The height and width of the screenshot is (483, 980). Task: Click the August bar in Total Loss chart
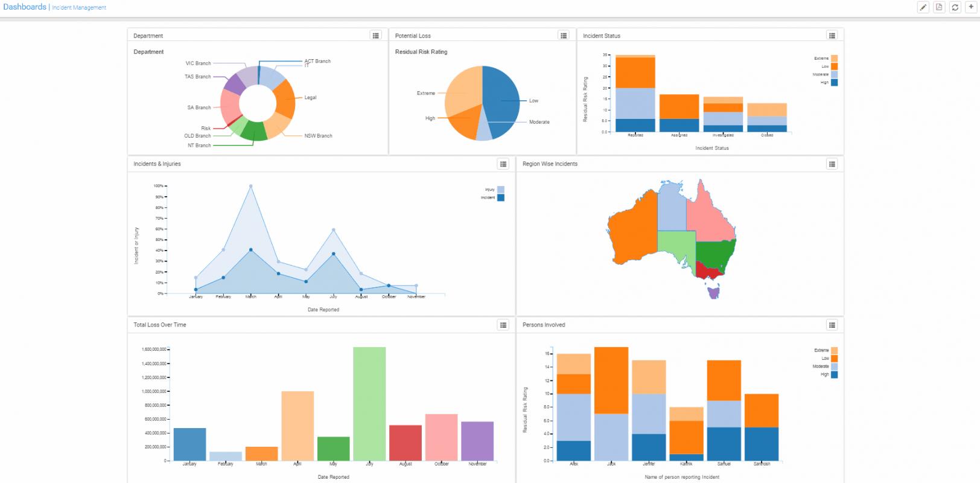406,443
